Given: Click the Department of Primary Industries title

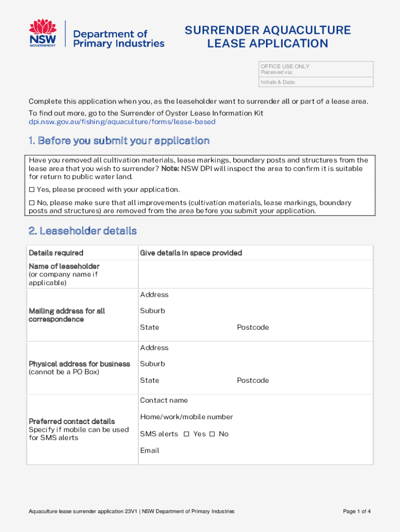Looking at the screenshot, I should tap(119, 38).
